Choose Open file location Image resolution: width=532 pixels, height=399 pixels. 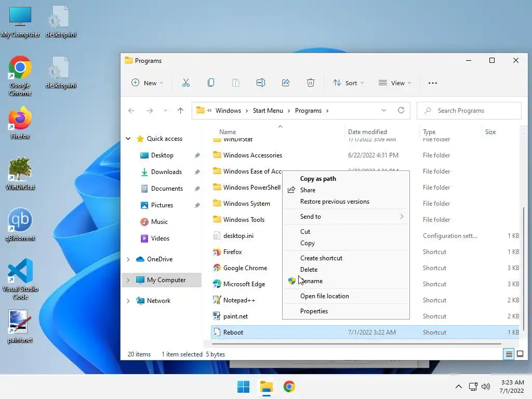click(x=345, y=296)
